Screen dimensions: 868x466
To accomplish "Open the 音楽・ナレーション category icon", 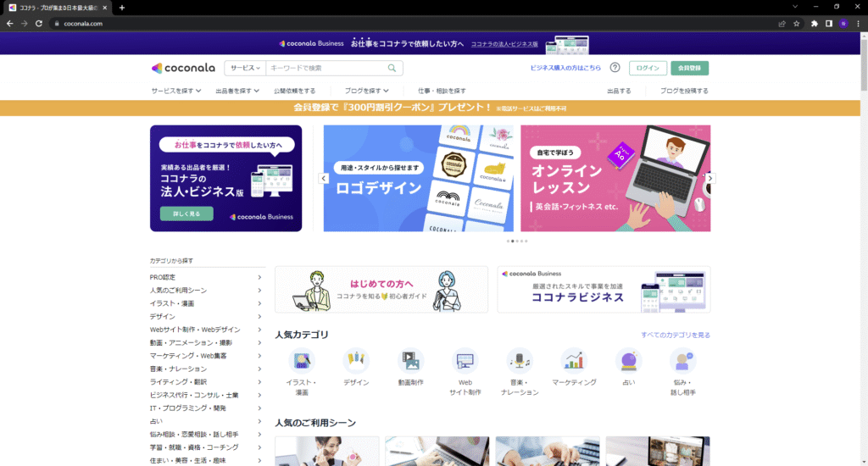I will [520, 361].
